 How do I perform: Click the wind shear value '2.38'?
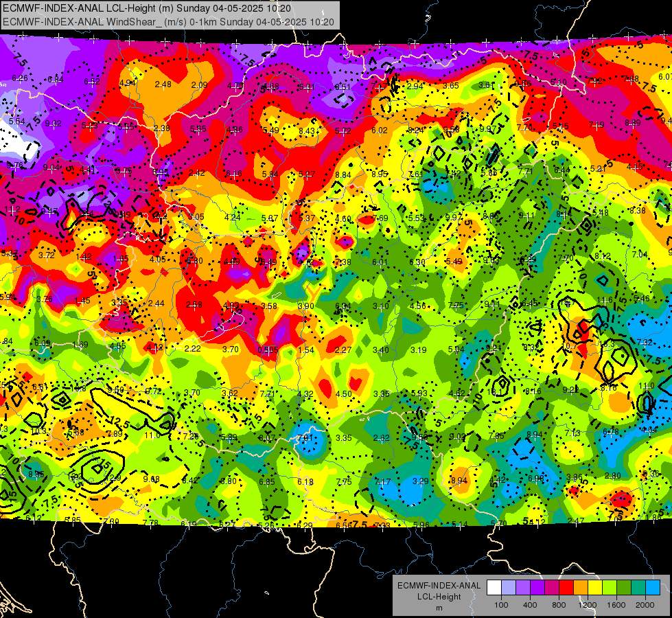click(161, 128)
